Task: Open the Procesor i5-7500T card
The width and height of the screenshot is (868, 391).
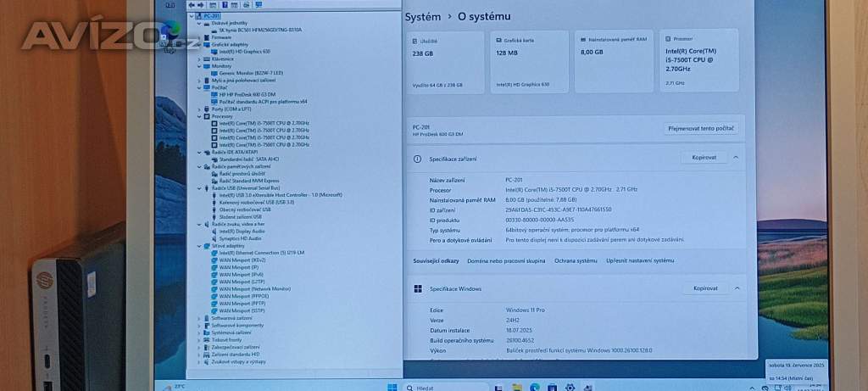Action: click(699, 60)
